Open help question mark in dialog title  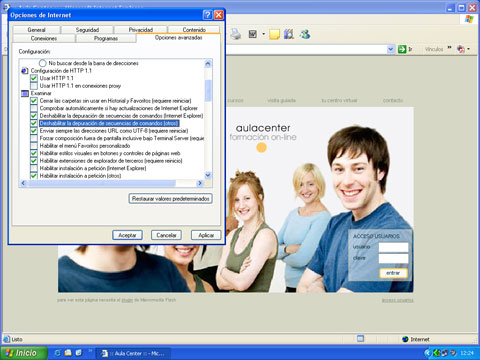coord(207,15)
